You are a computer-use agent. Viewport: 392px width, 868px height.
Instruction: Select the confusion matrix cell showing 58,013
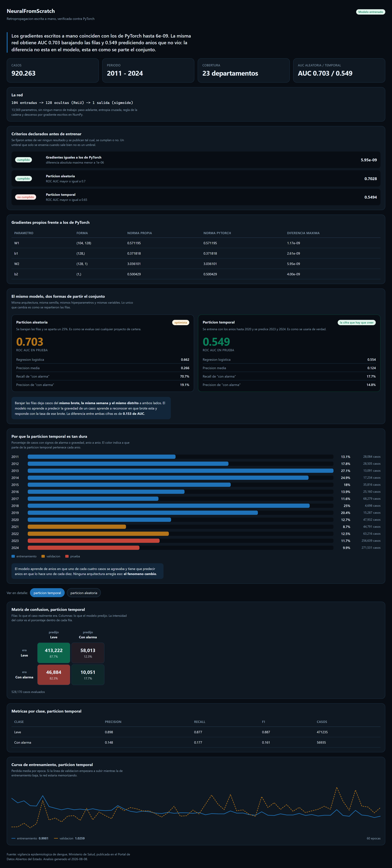(x=88, y=653)
